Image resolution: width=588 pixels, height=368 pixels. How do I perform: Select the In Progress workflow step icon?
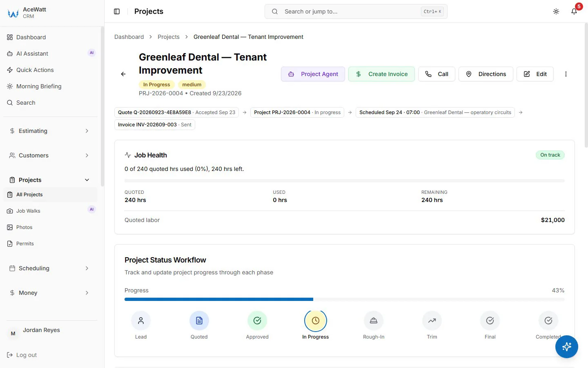pos(316,321)
